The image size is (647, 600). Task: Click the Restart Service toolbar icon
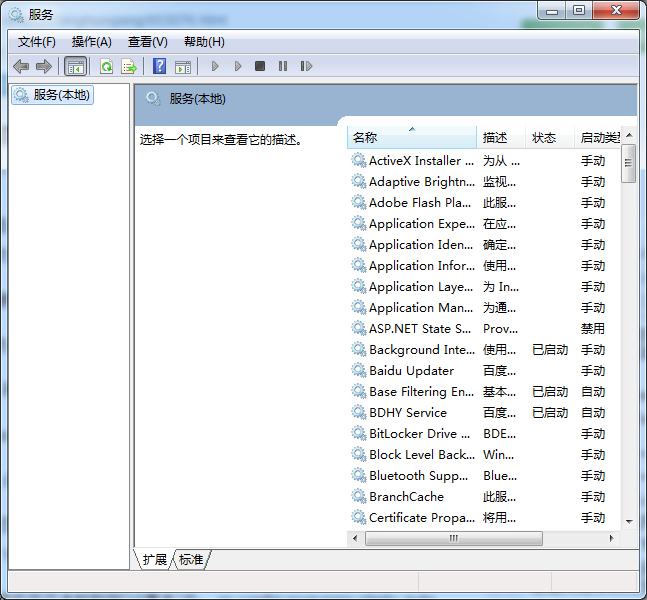point(306,67)
